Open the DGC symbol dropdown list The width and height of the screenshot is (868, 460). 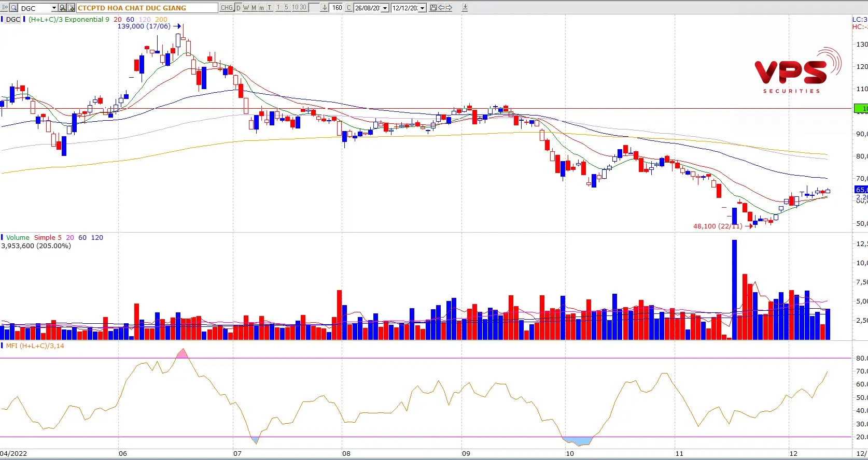tap(54, 8)
